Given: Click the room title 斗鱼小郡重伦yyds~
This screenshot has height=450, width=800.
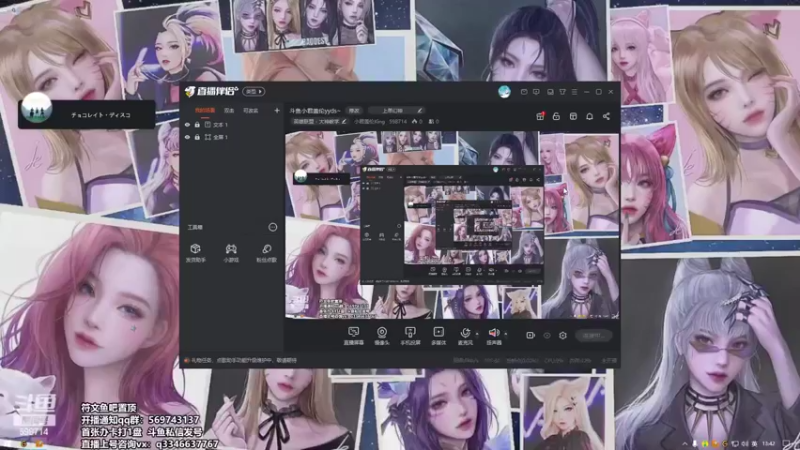Looking at the screenshot, I should click(x=315, y=110).
